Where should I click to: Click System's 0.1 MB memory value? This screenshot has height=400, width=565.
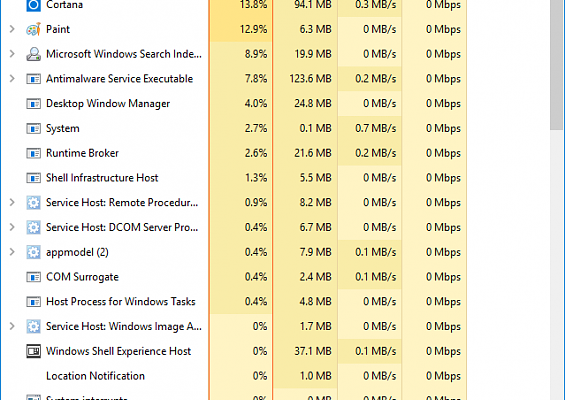[x=315, y=128]
